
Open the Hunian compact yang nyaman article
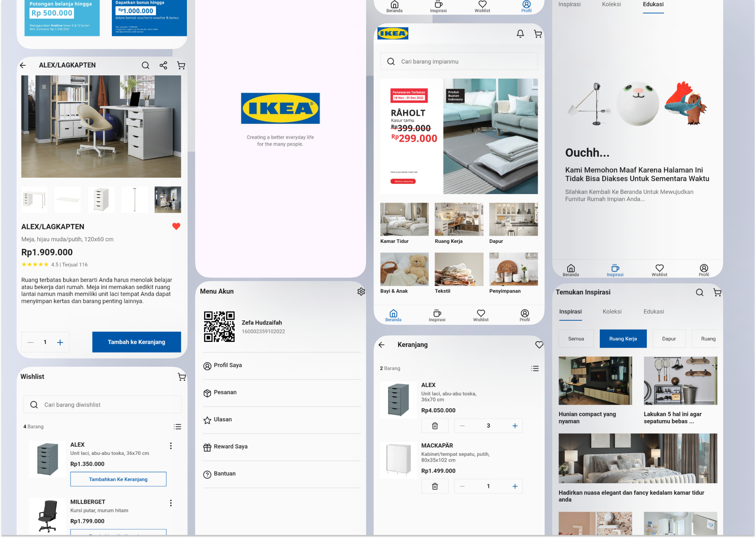(x=595, y=391)
